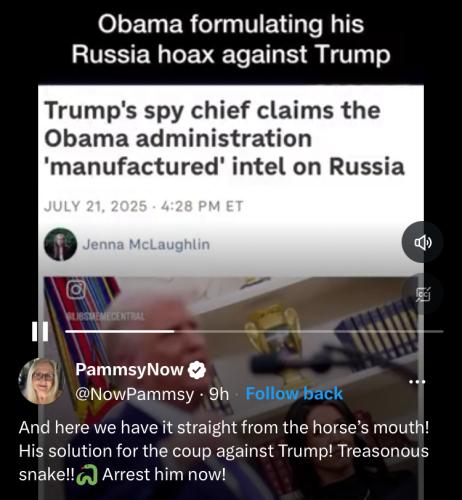Click the blue verified badge icon
This screenshot has width=462, height=500.
point(197,370)
